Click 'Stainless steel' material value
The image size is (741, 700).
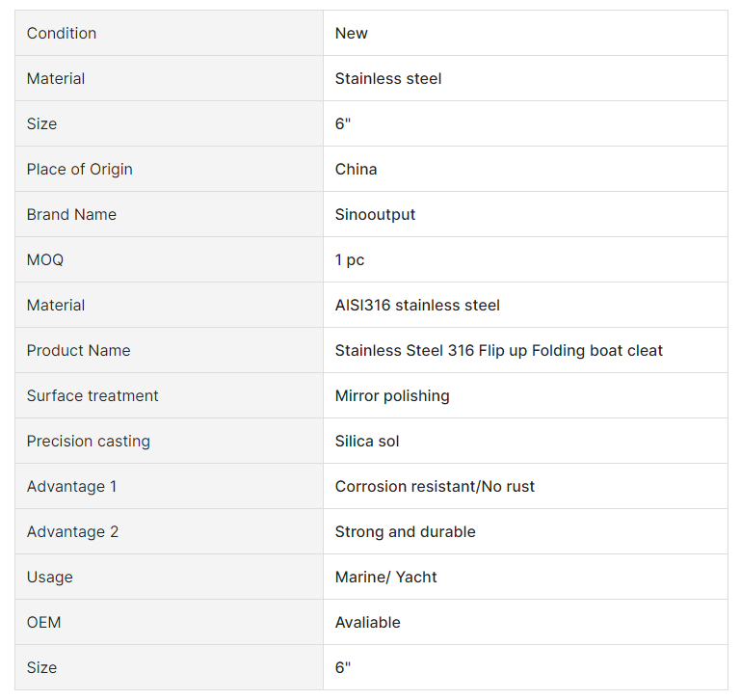(388, 78)
